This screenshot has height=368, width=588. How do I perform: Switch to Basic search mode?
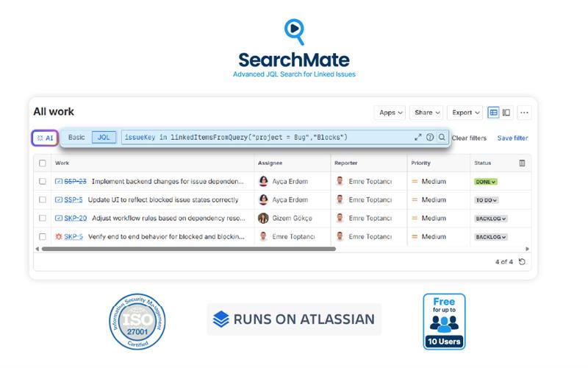click(76, 138)
